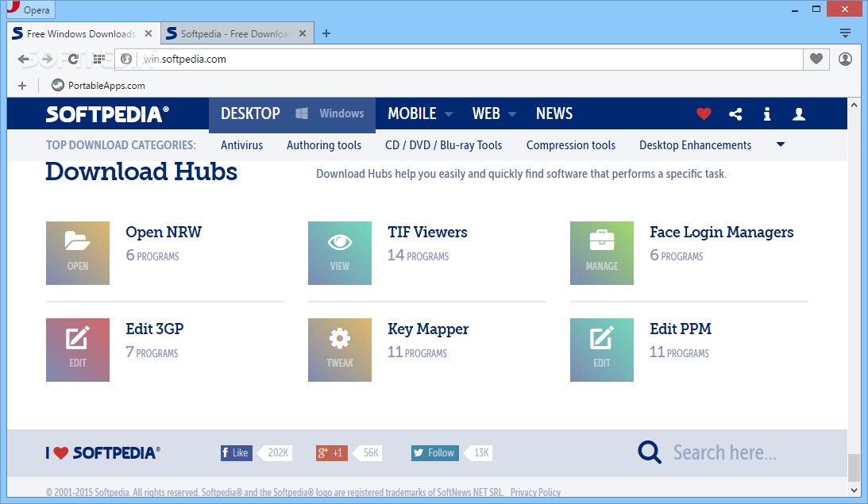Viewport: 868px width, 504px height.
Task: Go back using the browser back arrow
Action: click(x=23, y=60)
